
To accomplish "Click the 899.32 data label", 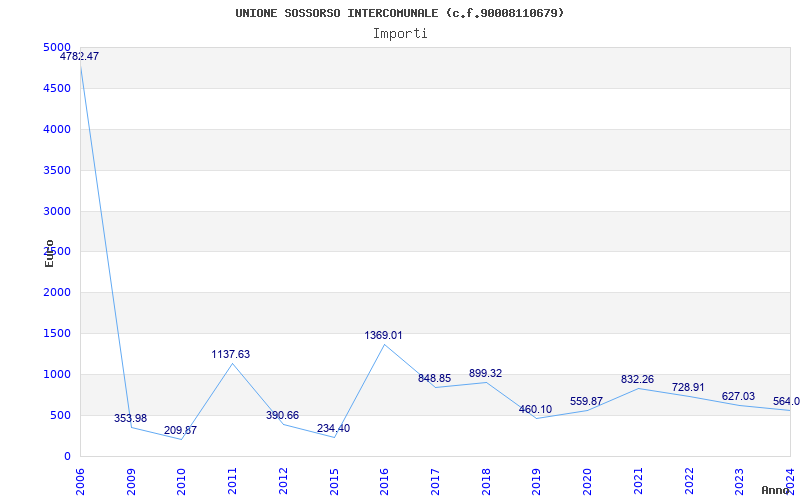I will pyautogui.click(x=485, y=373).
